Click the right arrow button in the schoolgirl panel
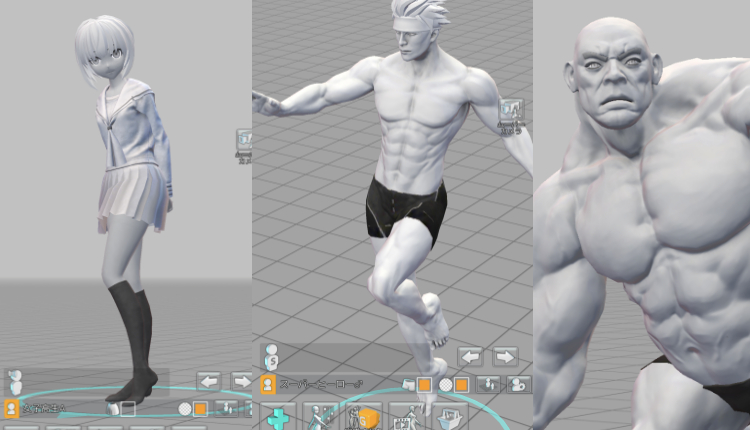 (x=242, y=382)
